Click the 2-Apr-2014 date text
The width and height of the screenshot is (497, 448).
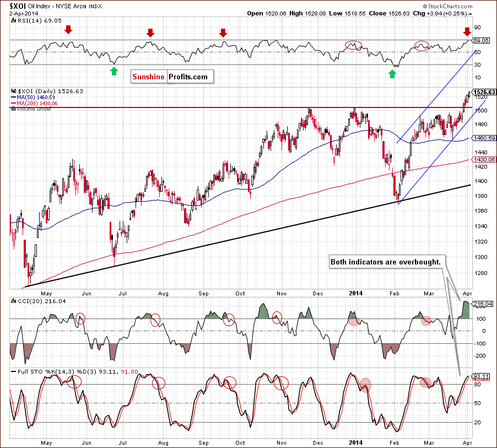coord(24,14)
